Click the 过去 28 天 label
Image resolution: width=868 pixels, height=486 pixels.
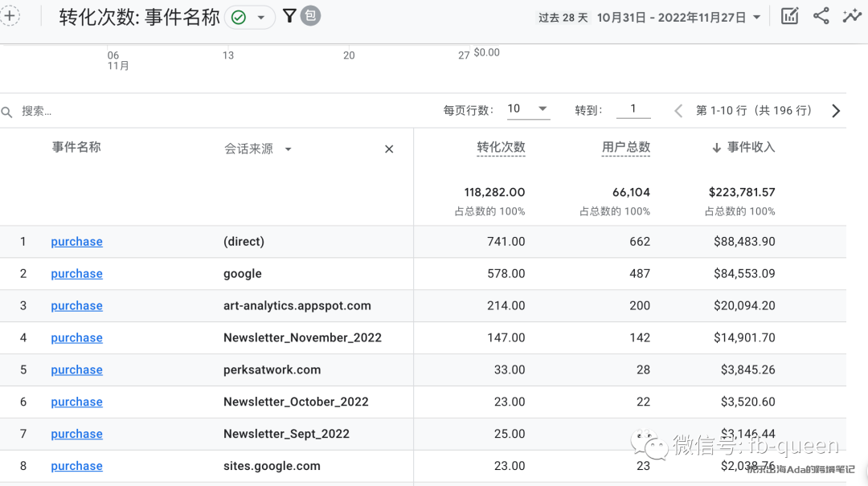click(563, 18)
